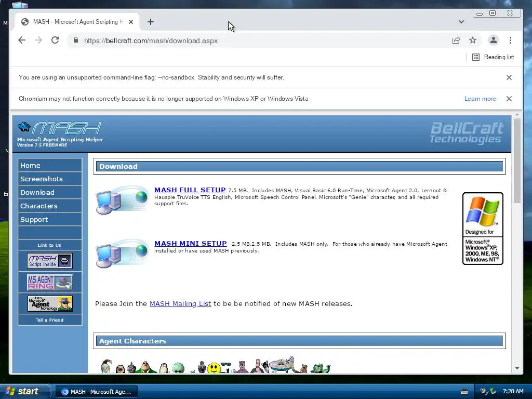
Task: Click the keyboard icon in taskbar
Action: tap(464, 392)
